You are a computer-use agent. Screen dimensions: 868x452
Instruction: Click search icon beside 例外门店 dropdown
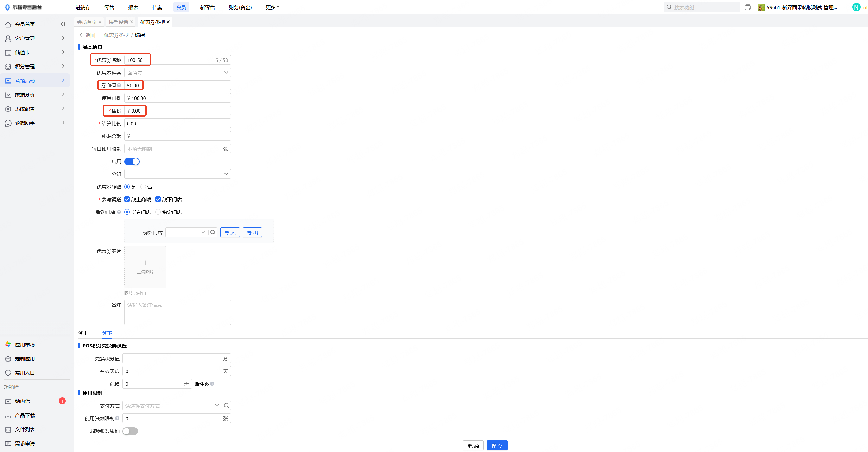click(x=213, y=232)
